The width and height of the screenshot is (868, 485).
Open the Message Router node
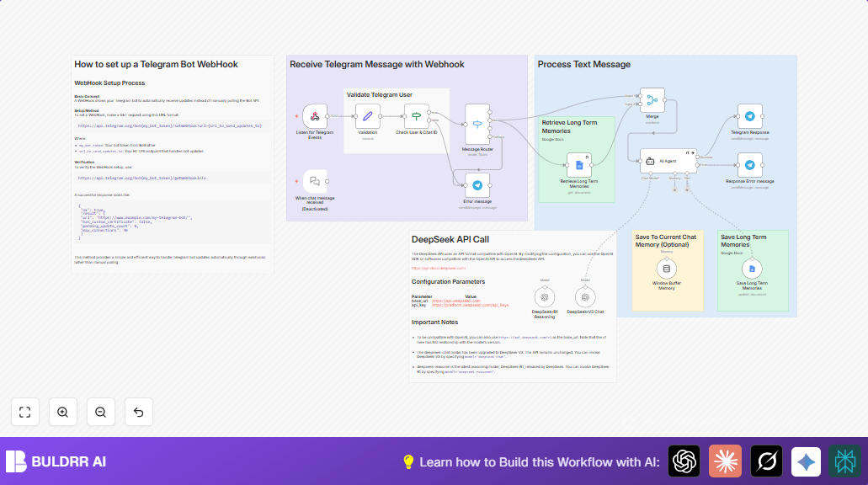(477, 125)
